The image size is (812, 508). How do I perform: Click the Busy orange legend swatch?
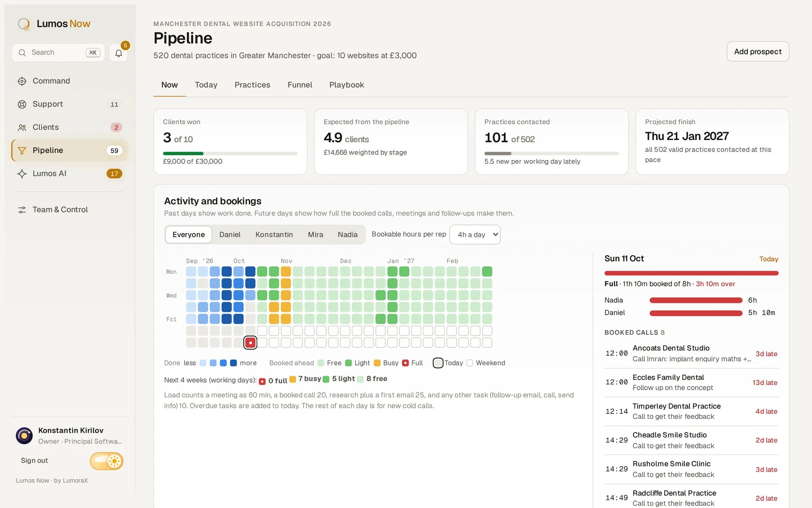(x=377, y=363)
